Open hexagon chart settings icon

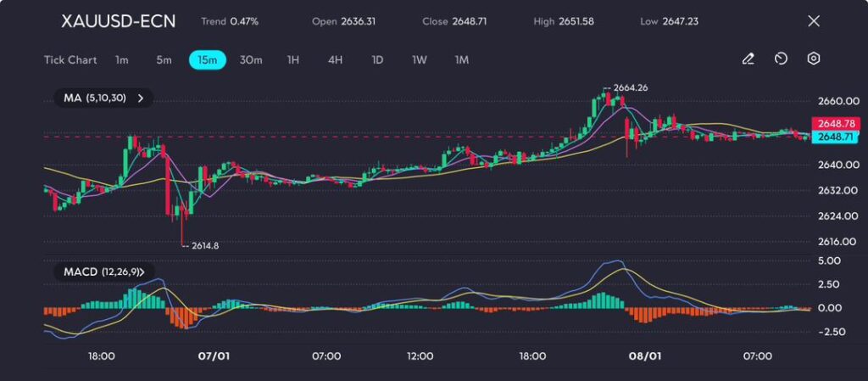(x=814, y=59)
